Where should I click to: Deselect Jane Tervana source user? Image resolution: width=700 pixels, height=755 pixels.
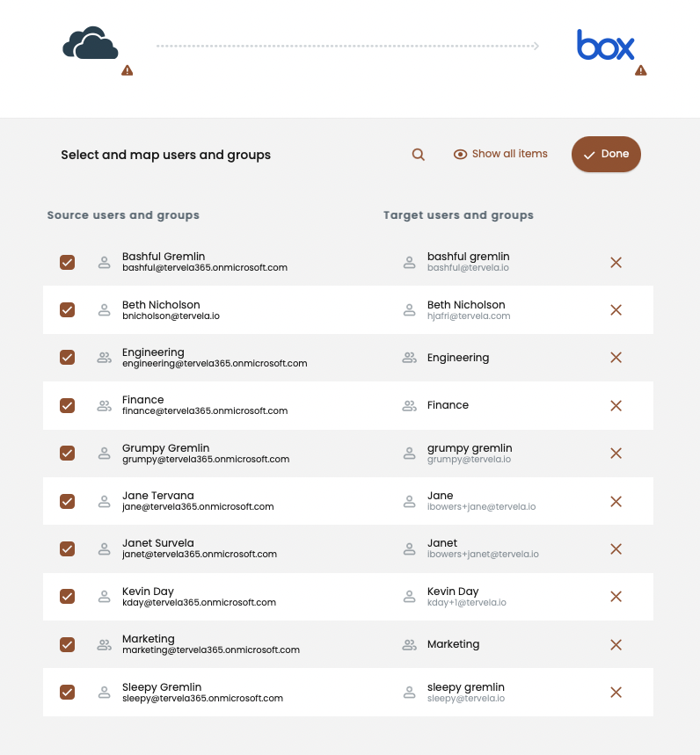pyautogui.click(x=67, y=501)
